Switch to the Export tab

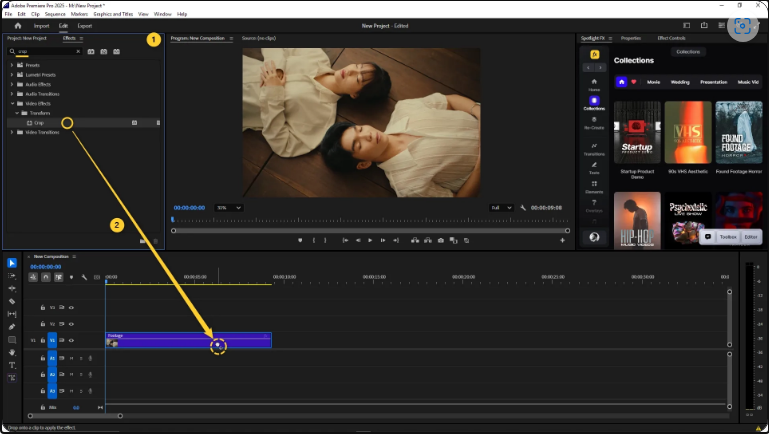point(84,26)
